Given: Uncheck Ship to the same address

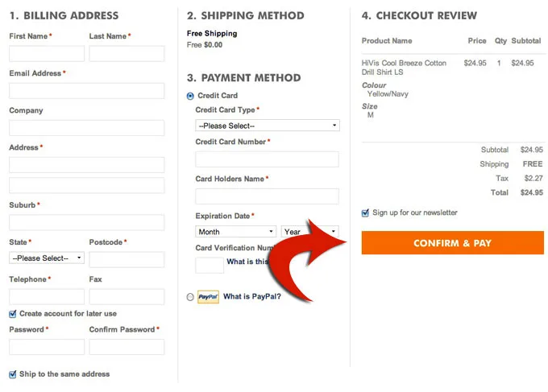Looking at the screenshot, I should (x=13, y=374).
